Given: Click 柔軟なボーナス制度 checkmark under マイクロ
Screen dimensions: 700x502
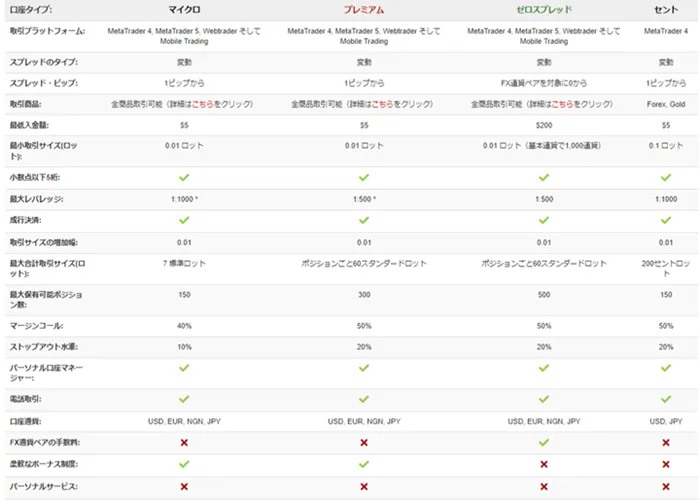Looking at the screenshot, I should pos(184,464).
